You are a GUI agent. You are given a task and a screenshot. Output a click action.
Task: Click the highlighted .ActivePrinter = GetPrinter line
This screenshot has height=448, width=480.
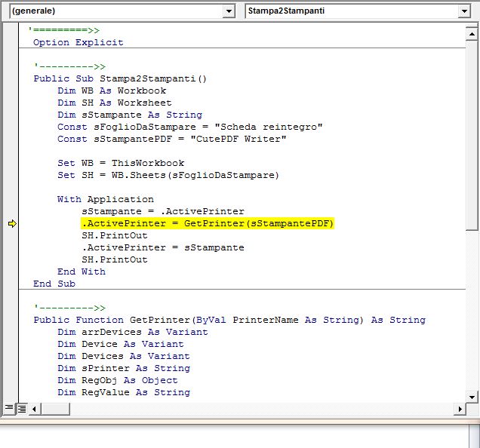coord(208,223)
